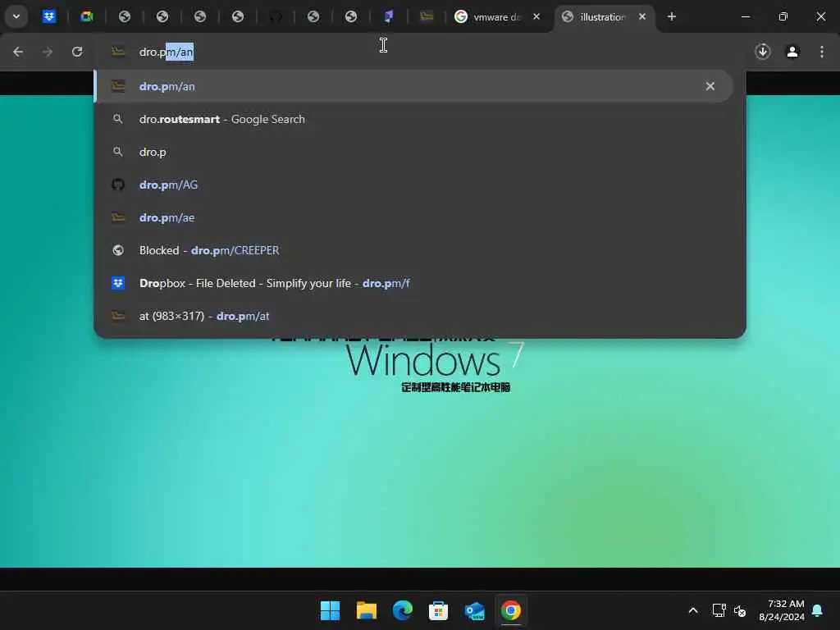Open Outlook from the taskbar
The width and height of the screenshot is (840, 630).
(475, 610)
